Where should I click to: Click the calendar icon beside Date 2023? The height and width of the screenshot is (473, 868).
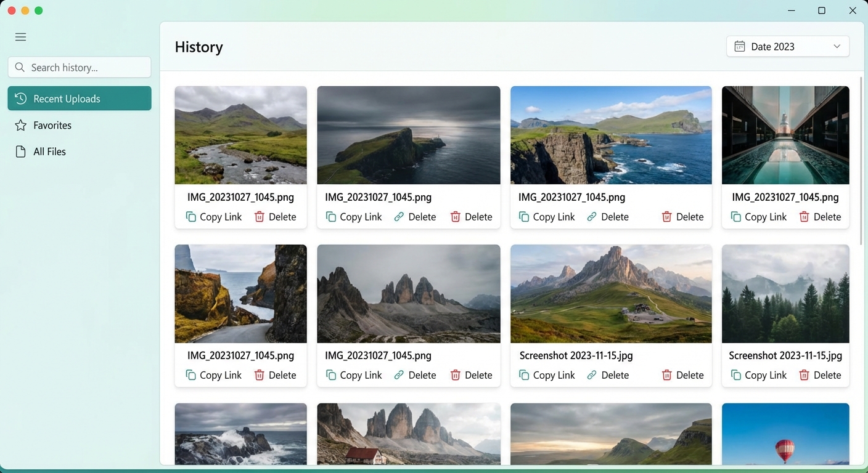pyautogui.click(x=740, y=46)
